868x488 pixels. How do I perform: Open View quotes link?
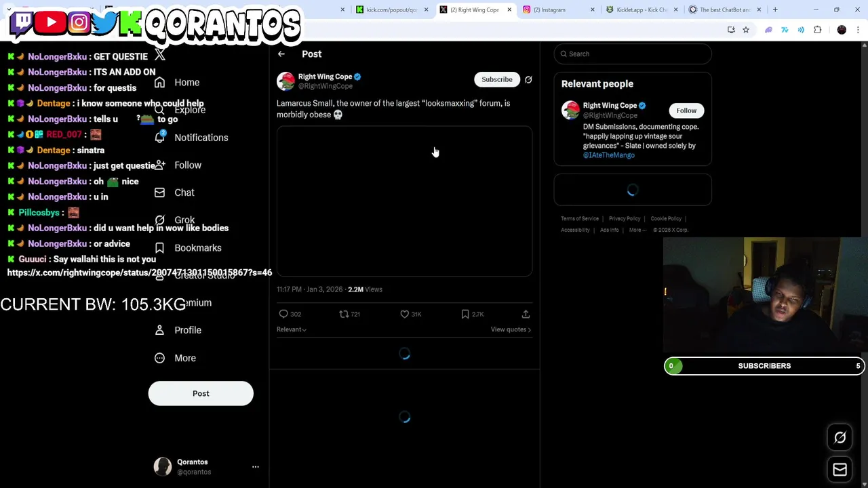(x=511, y=329)
